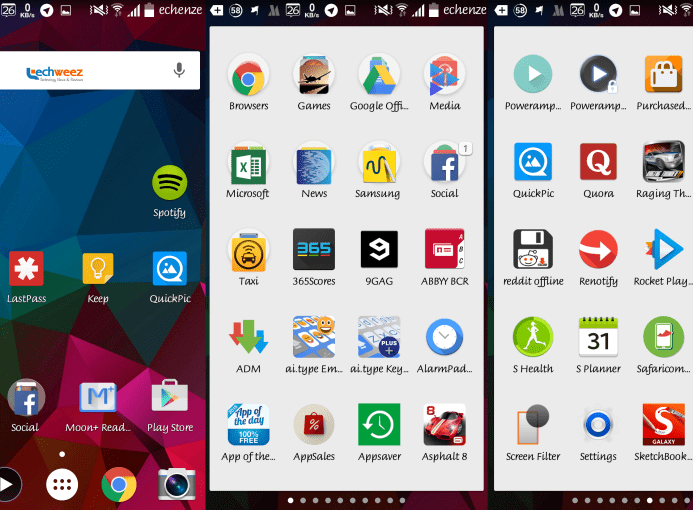Launch Raging Thunder game

[x=663, y=161]
